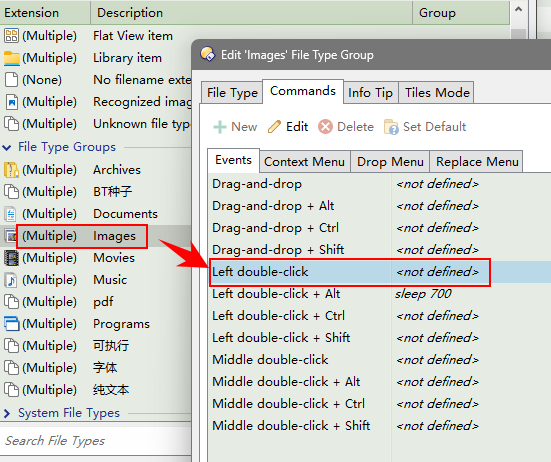Collapse the File Type Groups section
Viewport: 551px width, 462px height.
(7, 147)
